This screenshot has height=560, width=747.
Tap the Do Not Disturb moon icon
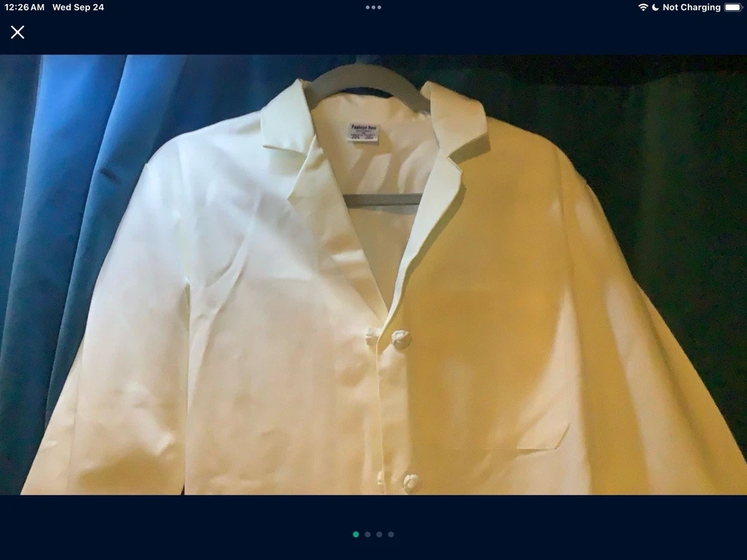[654, 7]
